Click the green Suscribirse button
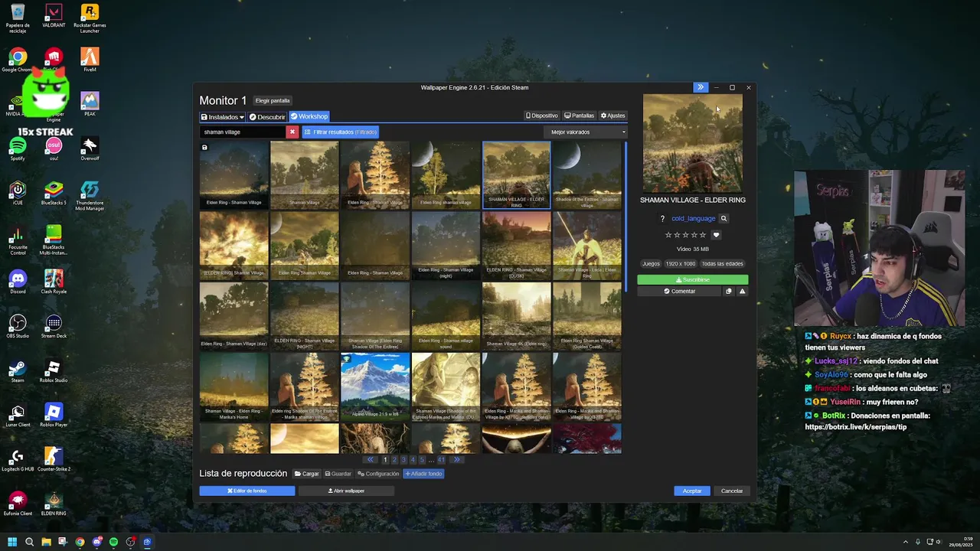 click(x=693, y=280)
